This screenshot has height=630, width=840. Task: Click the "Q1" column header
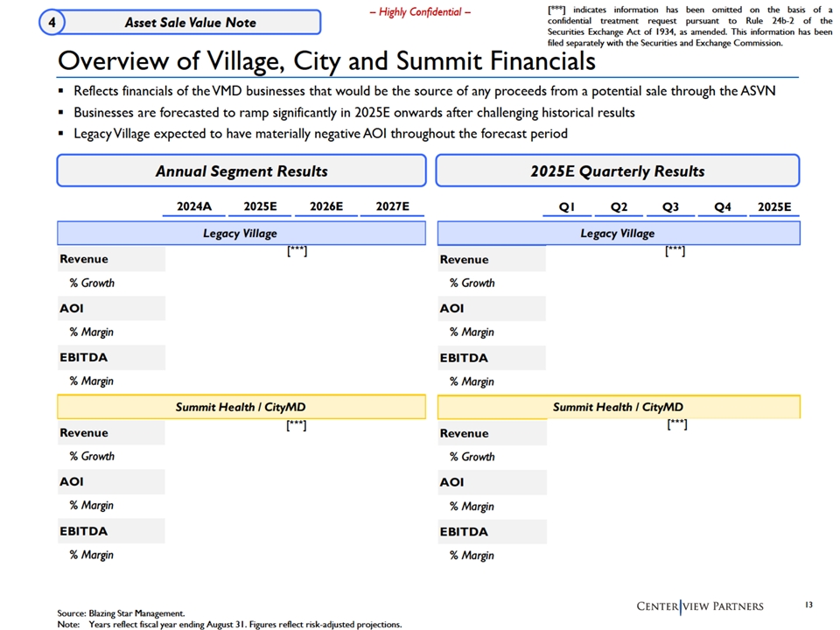566,206
